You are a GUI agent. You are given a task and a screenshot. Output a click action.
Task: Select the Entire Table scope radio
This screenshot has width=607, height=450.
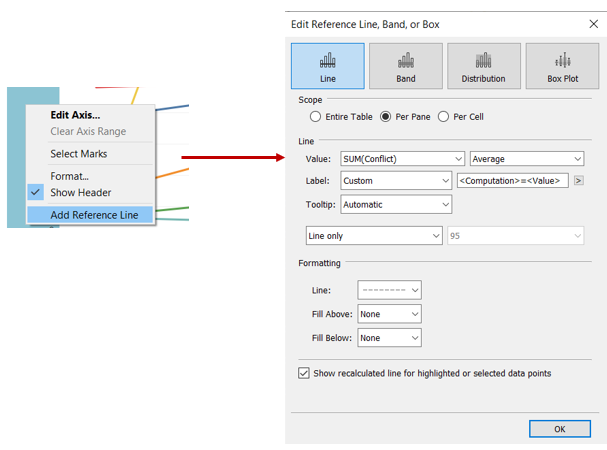(316, 117)
